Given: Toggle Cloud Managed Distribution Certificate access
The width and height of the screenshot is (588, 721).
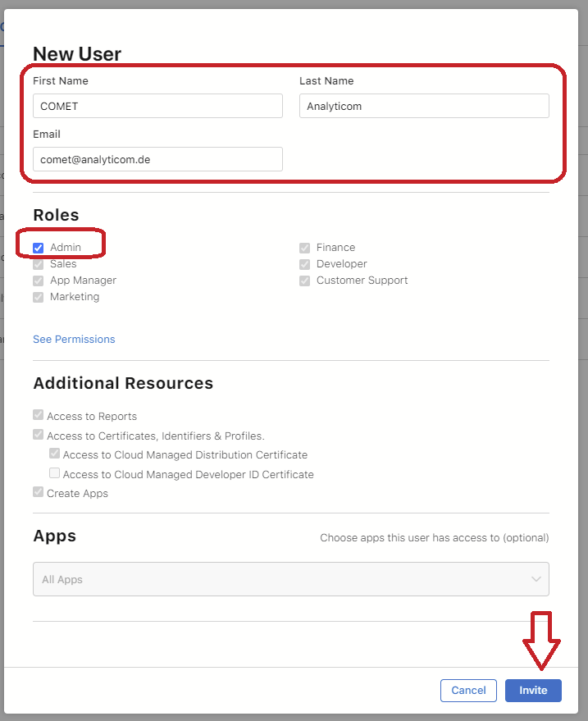Looking at the screenshot, I should click(54, 454).
